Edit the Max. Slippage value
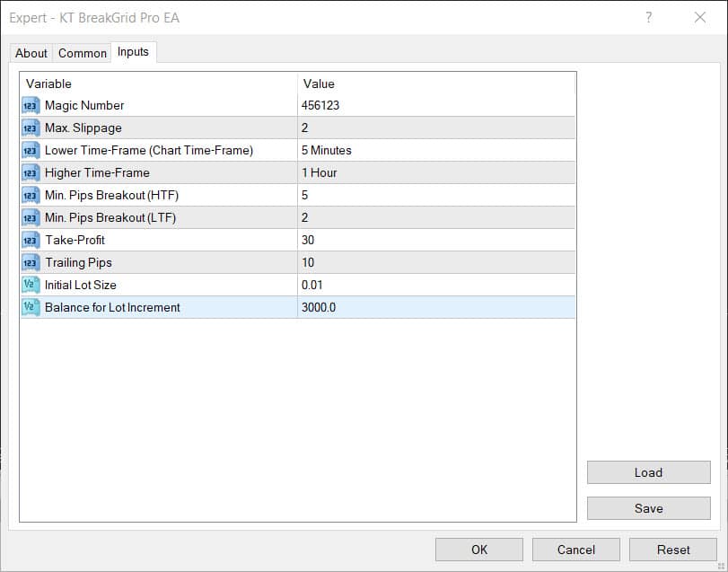Viewport: 728px width, 572px height. coord(436,128)
